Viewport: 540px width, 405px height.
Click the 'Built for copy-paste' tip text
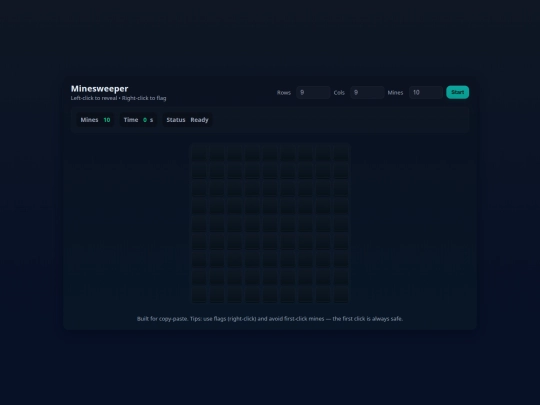pos(270,319)
